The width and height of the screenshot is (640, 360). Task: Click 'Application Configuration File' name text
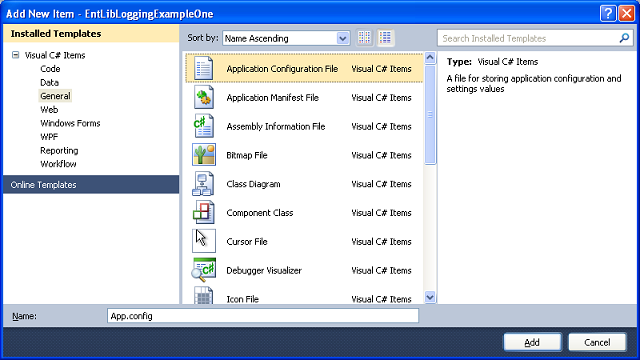click(x=282, y=69)
